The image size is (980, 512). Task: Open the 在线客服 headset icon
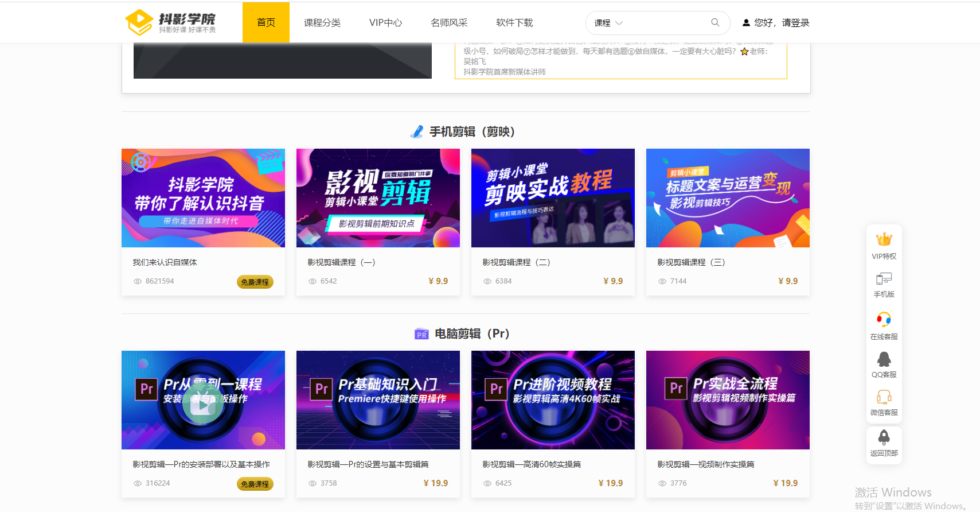[x=884, y=319]
